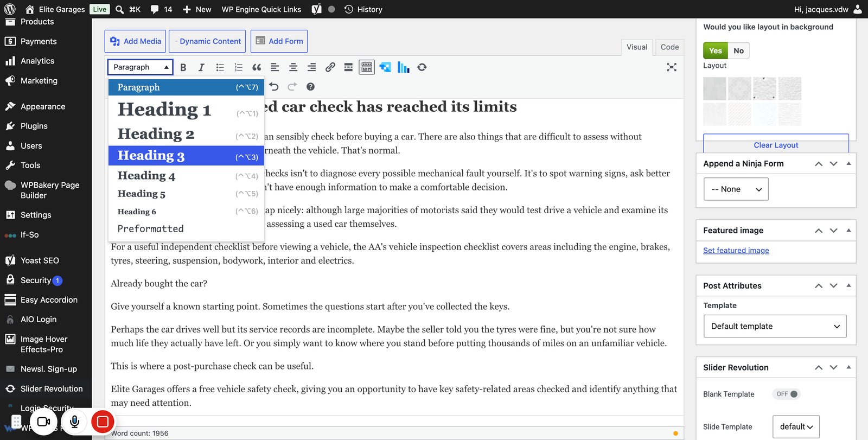This screenshot has width=868, height=440.
Task: Apply italic formatting
Action: pos(201,67)
